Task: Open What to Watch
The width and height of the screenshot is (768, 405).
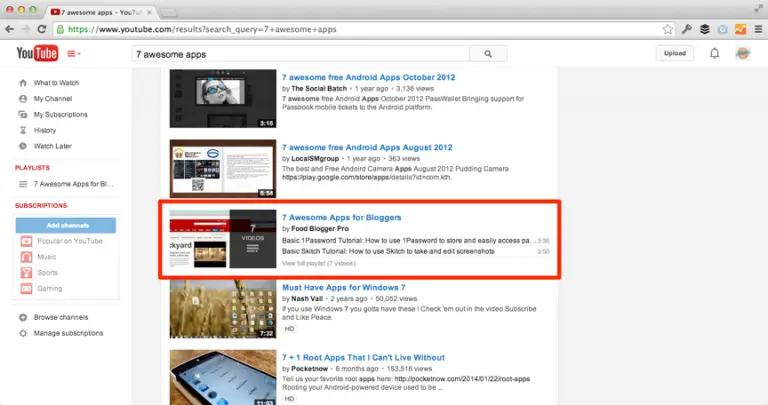Action: click(56, 83)
